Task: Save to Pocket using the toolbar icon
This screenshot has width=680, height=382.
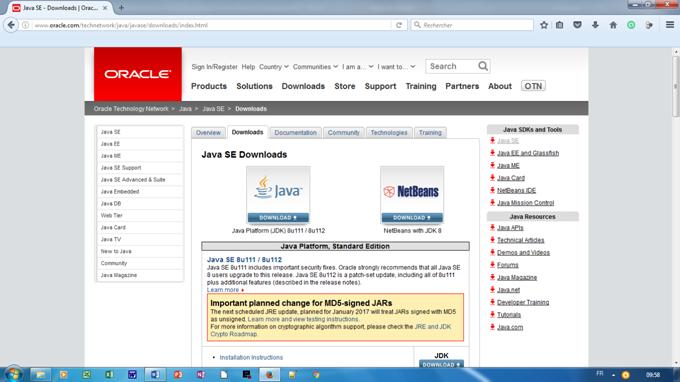Action: pyautogui.click(x=577, y=25)
